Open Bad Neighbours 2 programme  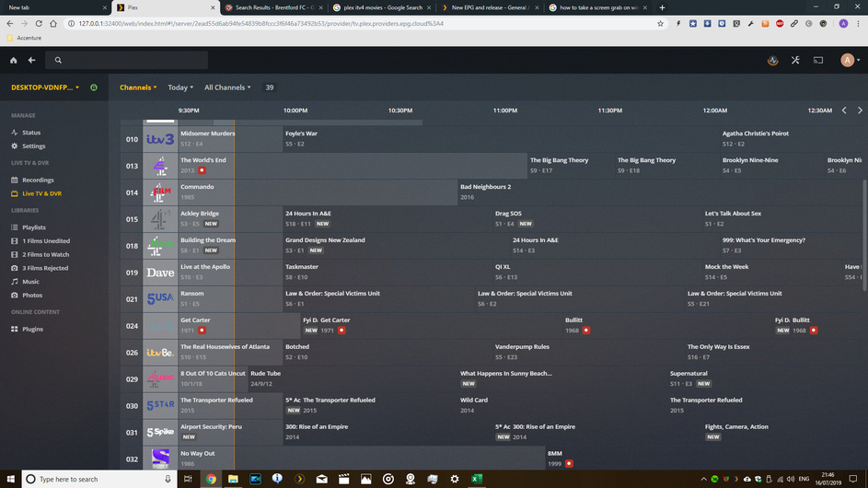pos(660,192)
